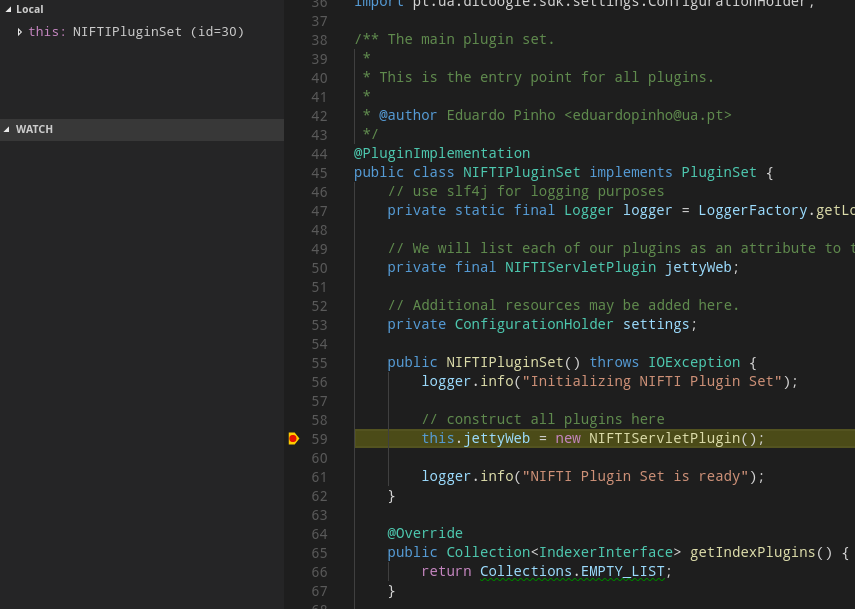Viewport: 855px width, 609px height.
Task: Click the PluginSet interface name
Action: (719, 172)
